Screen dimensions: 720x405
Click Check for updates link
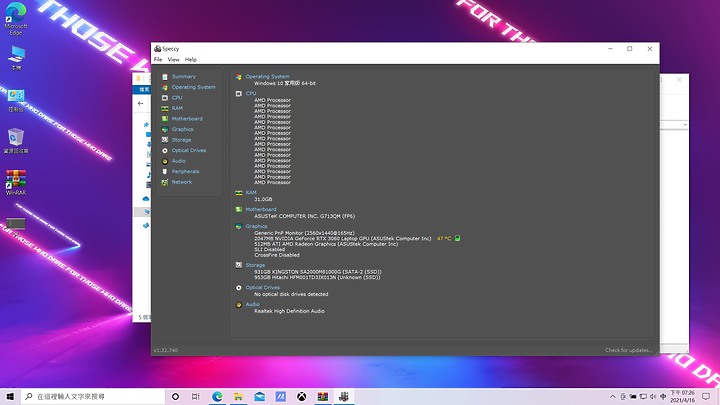628,350
